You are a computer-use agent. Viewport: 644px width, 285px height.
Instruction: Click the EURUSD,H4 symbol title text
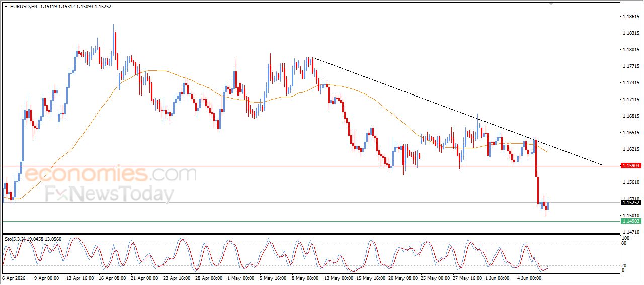point(23,7)
